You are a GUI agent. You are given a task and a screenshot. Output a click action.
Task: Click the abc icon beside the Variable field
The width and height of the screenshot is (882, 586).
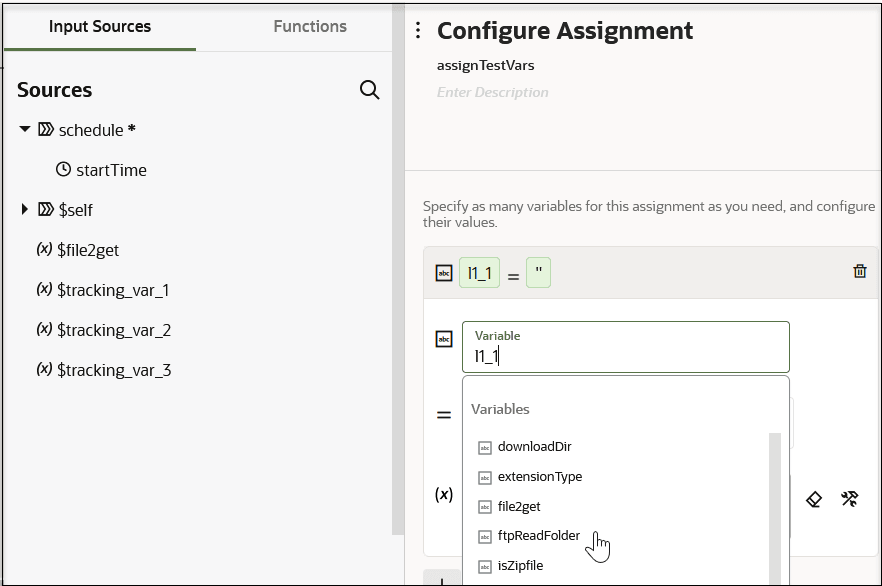tap(444, 339)
